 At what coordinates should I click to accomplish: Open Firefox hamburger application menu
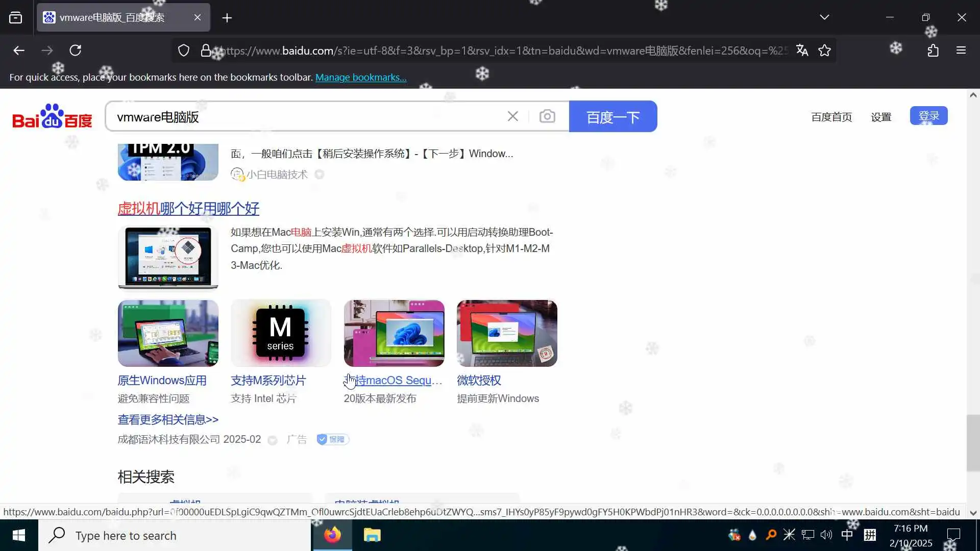click(961, 50)
